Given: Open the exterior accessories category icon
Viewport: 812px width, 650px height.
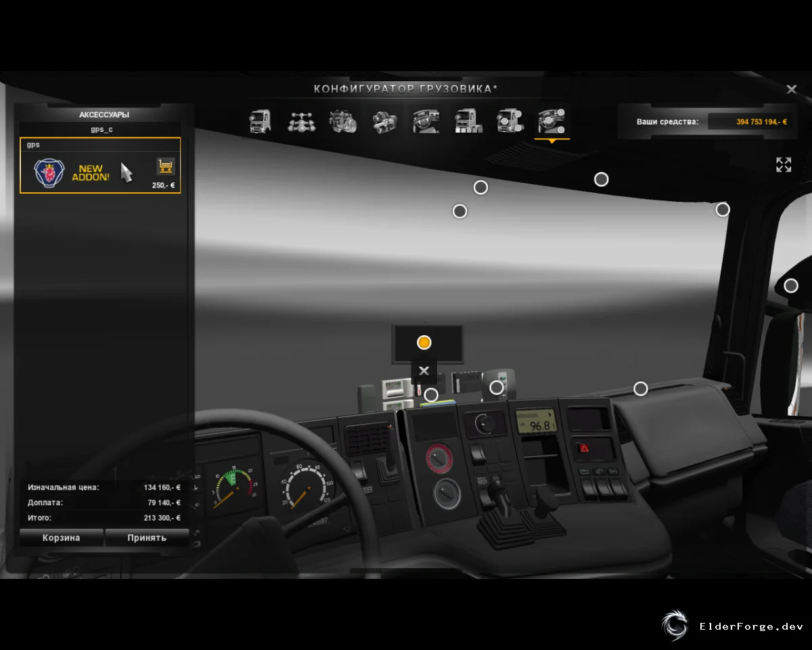Looking at the screenshot, I should click(510, 121).
